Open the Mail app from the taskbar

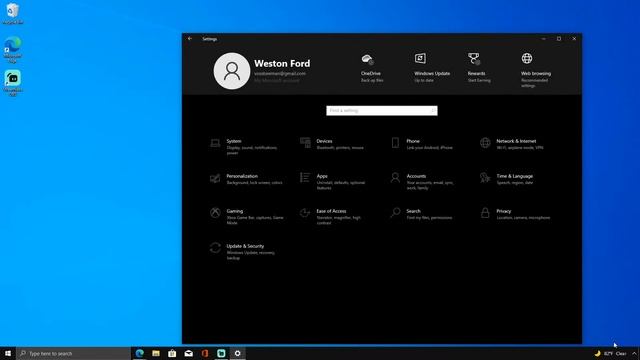[189, 353]
